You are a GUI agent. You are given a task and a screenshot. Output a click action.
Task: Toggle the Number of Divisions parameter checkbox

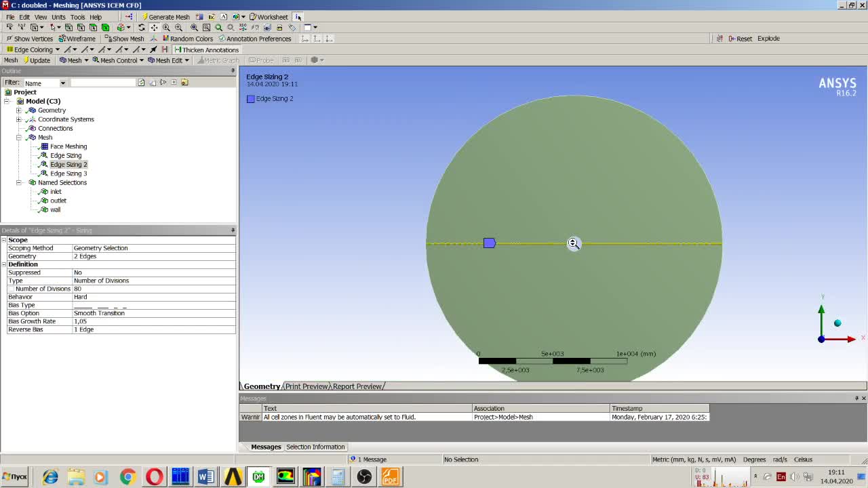point(11,289)
